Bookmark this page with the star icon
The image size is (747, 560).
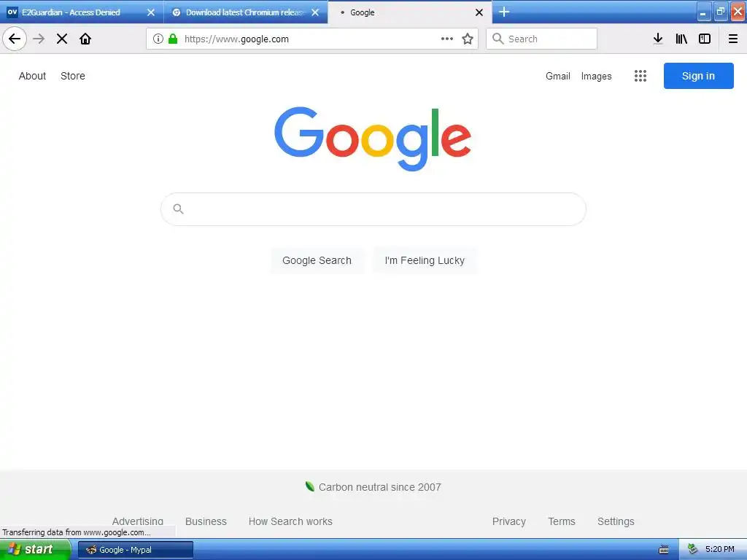[468, 39]
